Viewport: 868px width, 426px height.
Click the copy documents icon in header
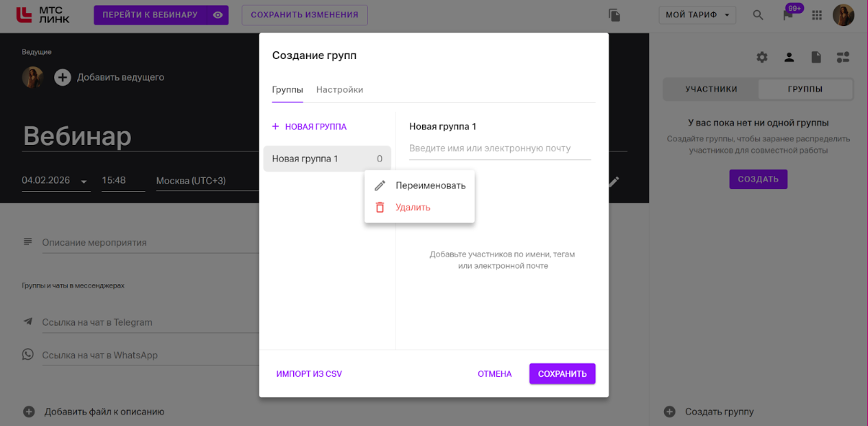click(x=614, y=15)
